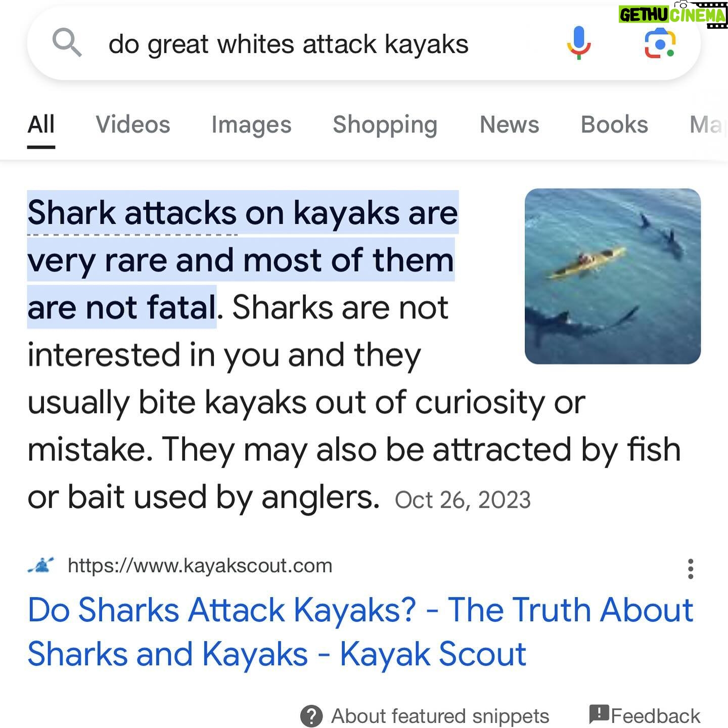Click the Feedback exclamation icon
728x728 pixels.
tap(599, 714)
